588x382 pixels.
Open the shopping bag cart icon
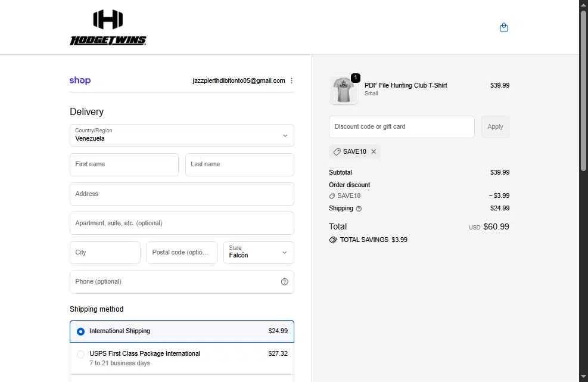[503, 27]
